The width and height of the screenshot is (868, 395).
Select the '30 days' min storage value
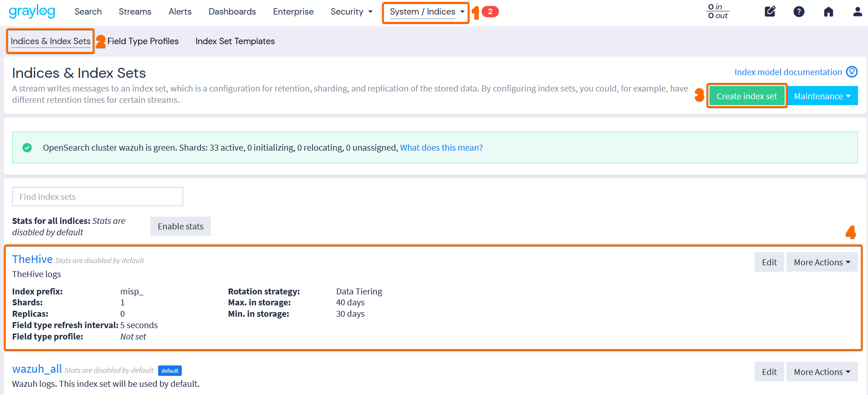[x=350, y=314]
